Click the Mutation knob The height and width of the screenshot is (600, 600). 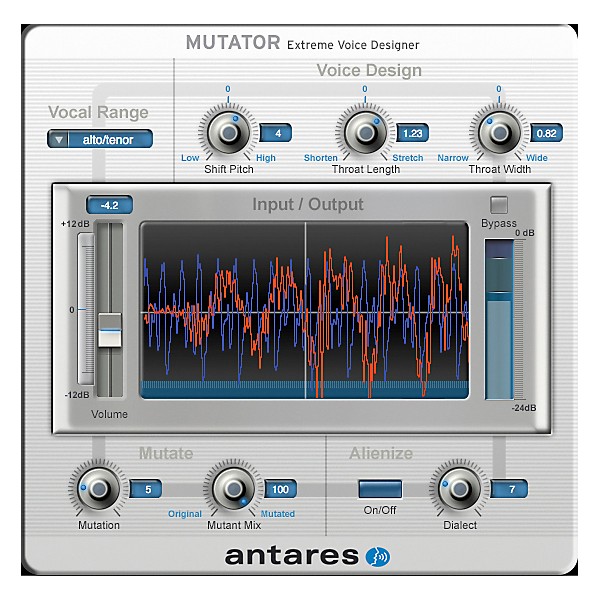click(99, 489)
